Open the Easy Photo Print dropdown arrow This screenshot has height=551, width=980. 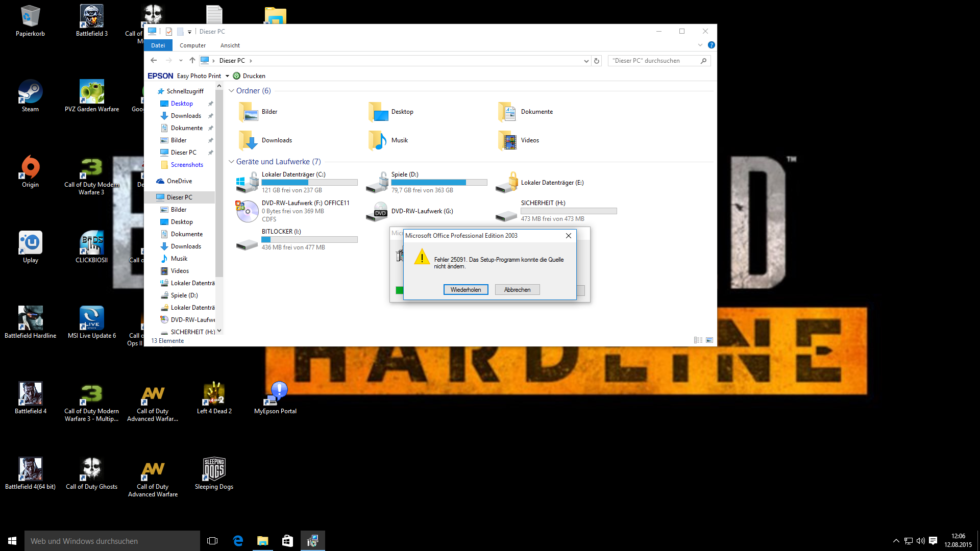coord(227,76)
